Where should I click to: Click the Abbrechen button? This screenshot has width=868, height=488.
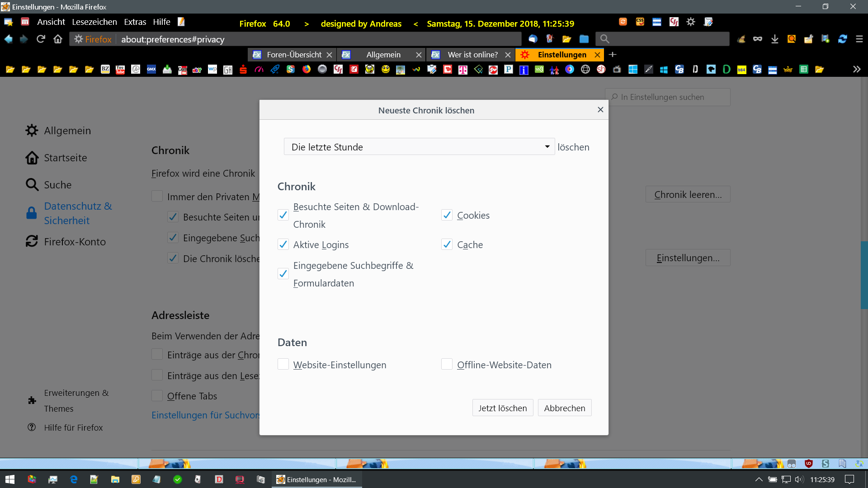click(x=564, y=408)
